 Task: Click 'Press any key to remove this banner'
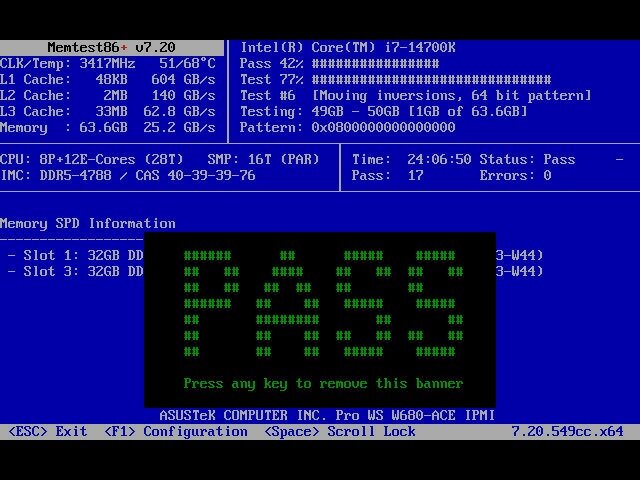point(323,383)
